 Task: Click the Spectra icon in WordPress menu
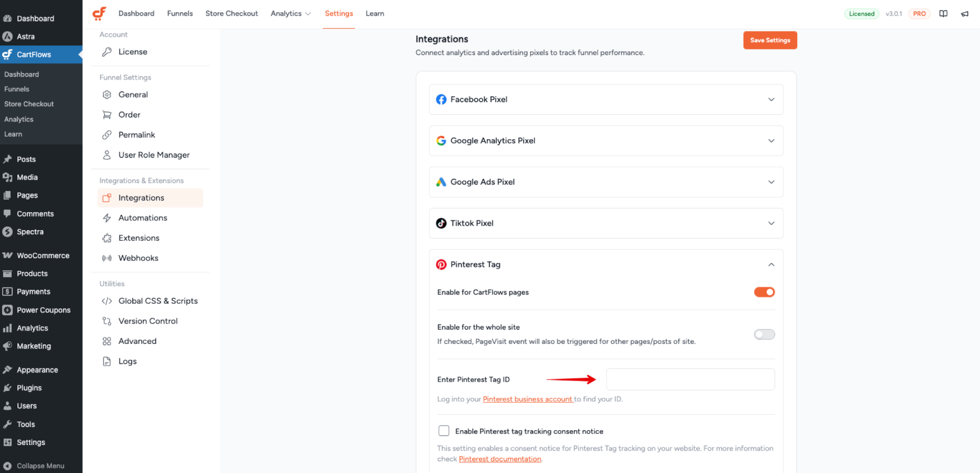click(x=8, y=232)
